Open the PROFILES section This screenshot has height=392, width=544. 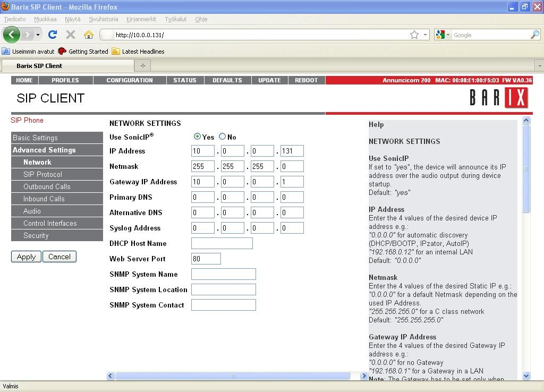(x=65, y=80)
